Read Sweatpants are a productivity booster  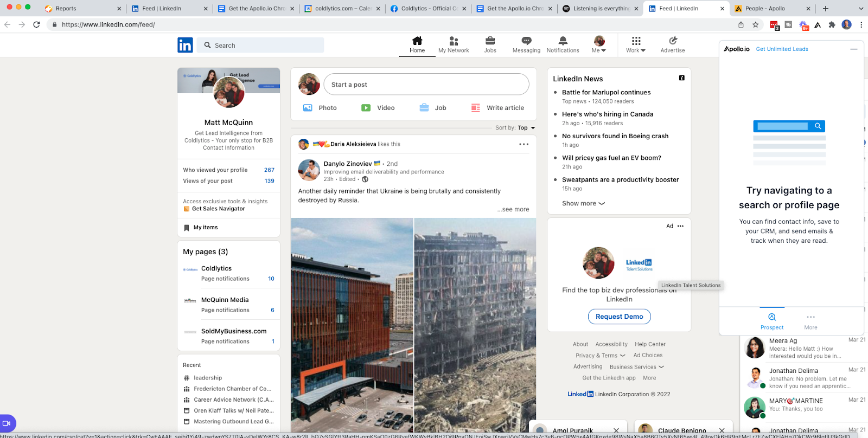[x=620, y=179]
